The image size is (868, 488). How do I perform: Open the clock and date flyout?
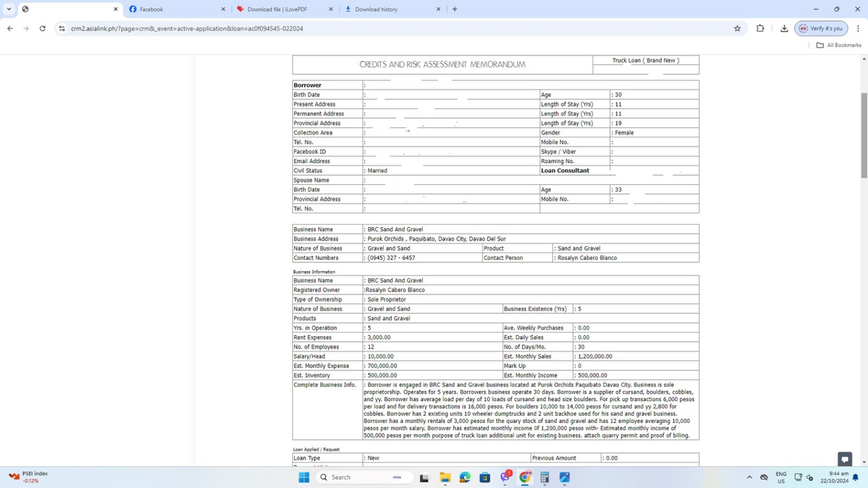[834, 477]
